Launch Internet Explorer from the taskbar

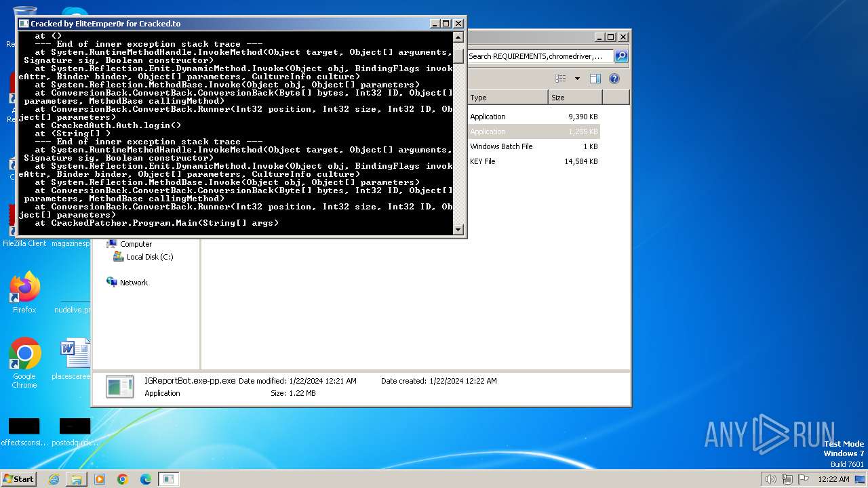click(x=54, y=479)
